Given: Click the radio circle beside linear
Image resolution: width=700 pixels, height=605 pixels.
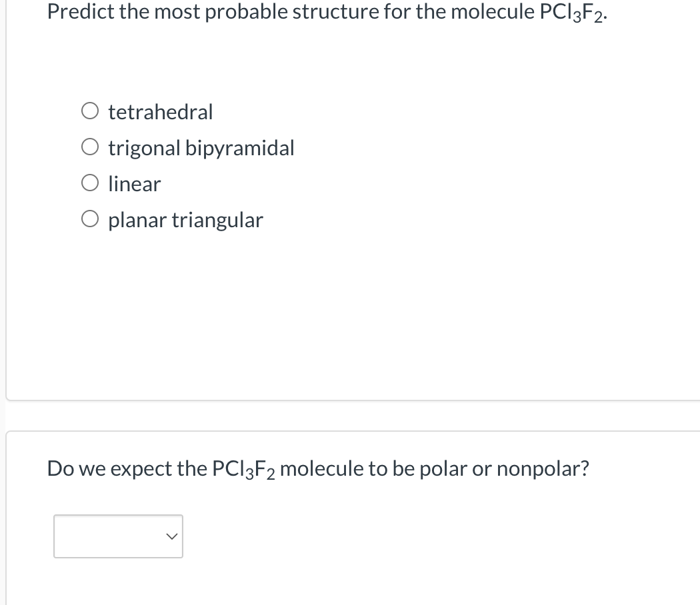Looking at the screenshot, I should (x=90, y=182).
